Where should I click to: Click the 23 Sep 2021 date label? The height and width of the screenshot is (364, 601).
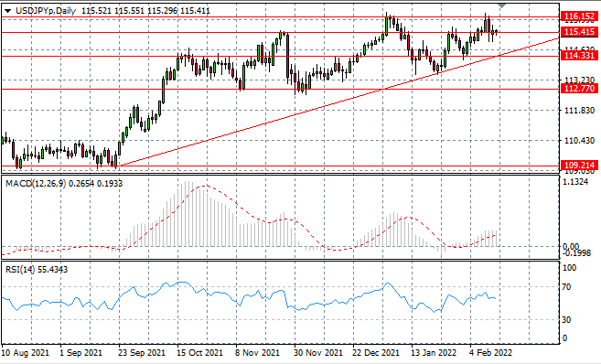coord(141,352)
